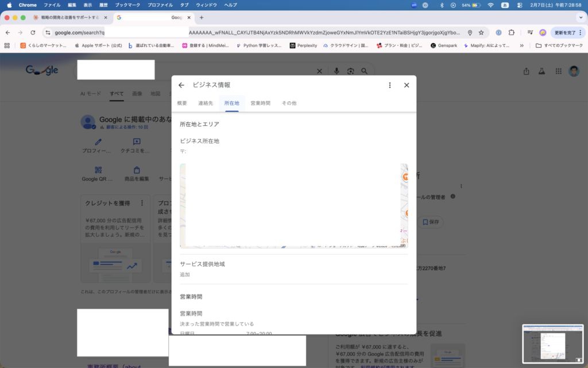Select the 営業時間 tab
The width and height of the screenshot is (588, 368).
coord(260,103)
